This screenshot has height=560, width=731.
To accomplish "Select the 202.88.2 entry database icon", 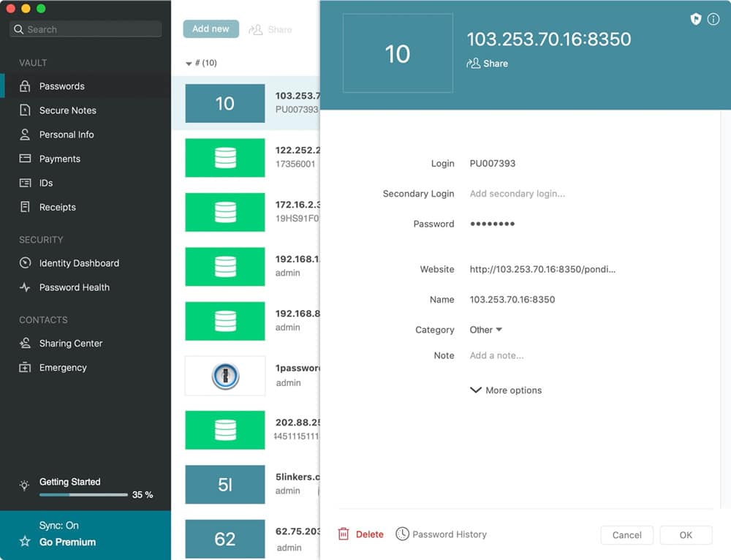I will pyautogui.click(x=225, y=430).
